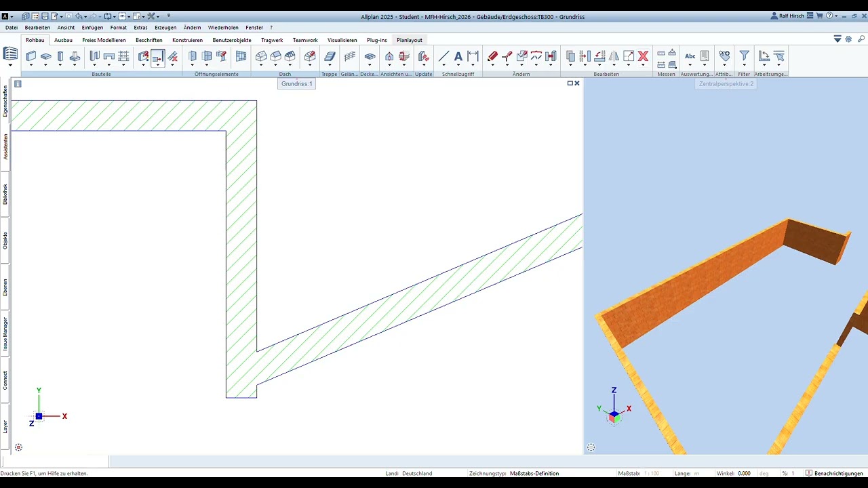Select the red modify pencil tool in Ändern
This screenshot has height=488, width=868.
[x=492, y=56]
